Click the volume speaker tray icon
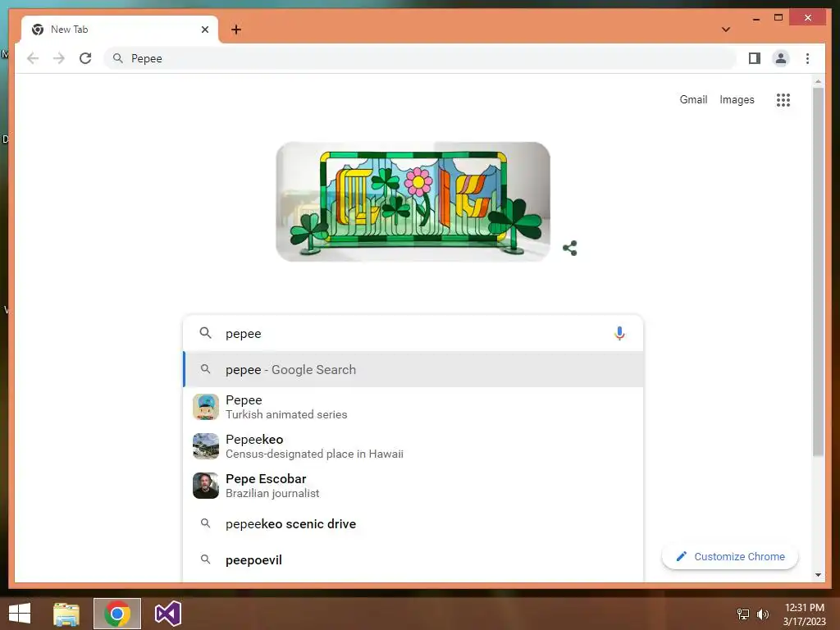Image resolution: width=840 pixels, height=630 pixels. [x=762, y=614]
